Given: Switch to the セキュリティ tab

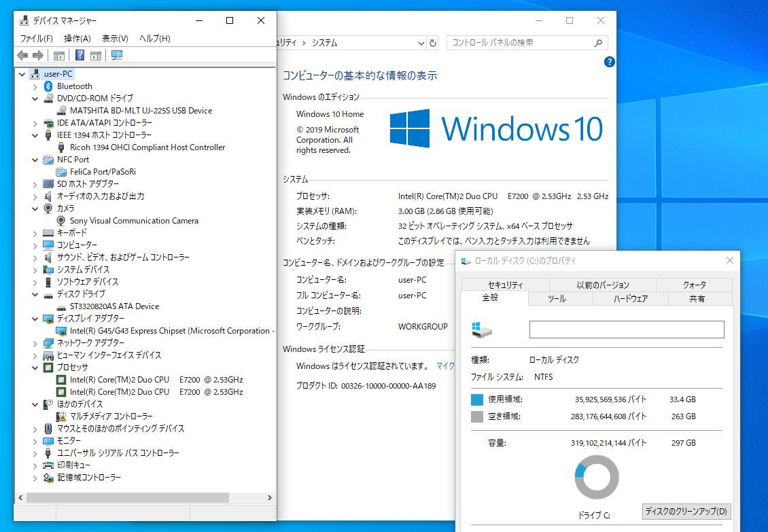Looking at the screenshot, I should click(x=506, y=285).
